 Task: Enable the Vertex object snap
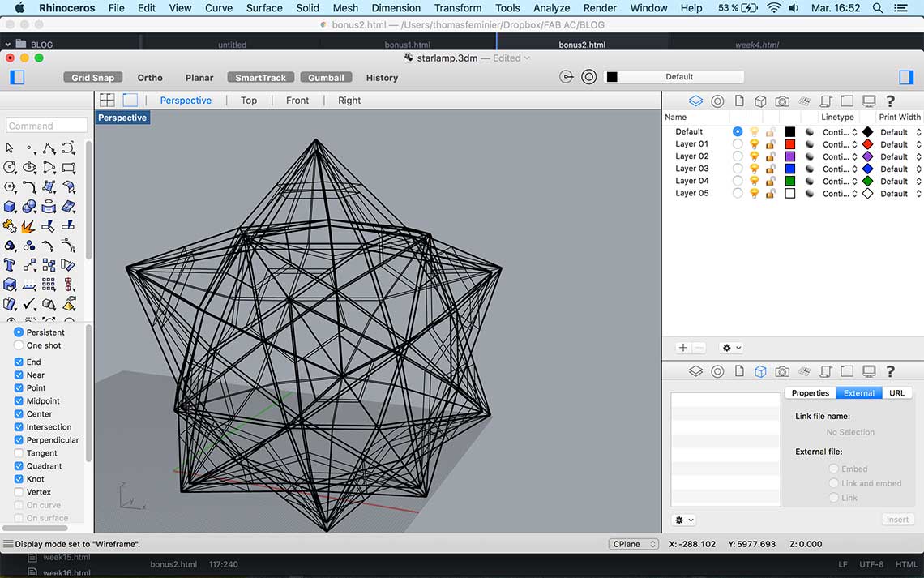click(19, 492)
